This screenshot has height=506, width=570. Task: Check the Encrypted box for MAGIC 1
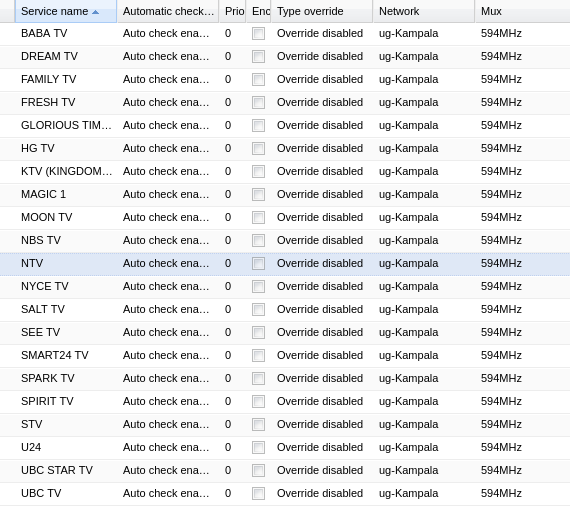(258, 194)
